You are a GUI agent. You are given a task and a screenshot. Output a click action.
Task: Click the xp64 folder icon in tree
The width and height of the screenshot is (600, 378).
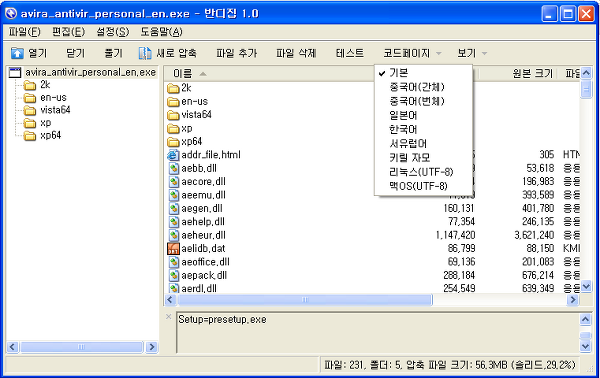(30, 136)
